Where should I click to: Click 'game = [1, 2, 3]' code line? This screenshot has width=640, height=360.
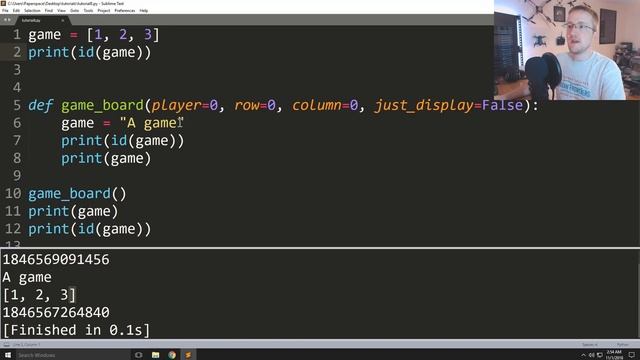94,35
